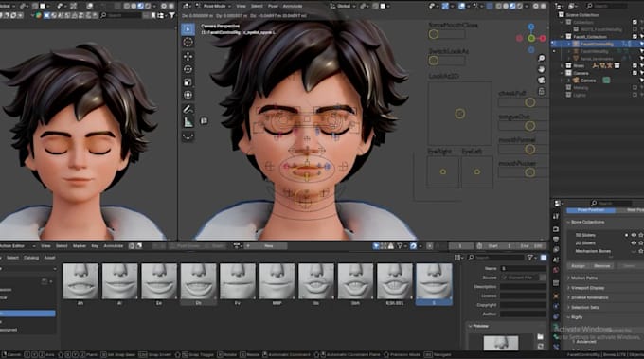The height and width of the screenshot is (359, 644).
Task: Toggle exclude checkbox for FaceIt_Collection
Action: 635,37
